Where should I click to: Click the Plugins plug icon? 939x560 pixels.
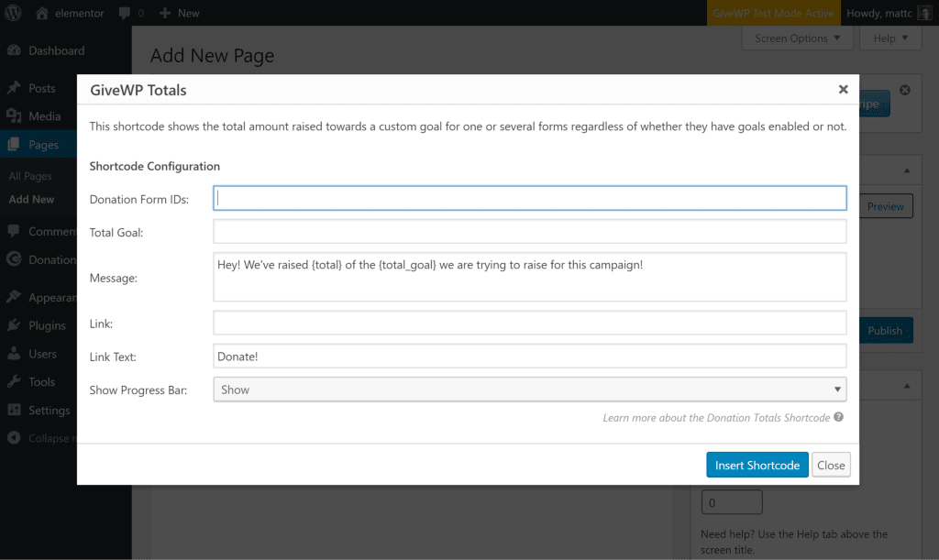click(14, 324)
